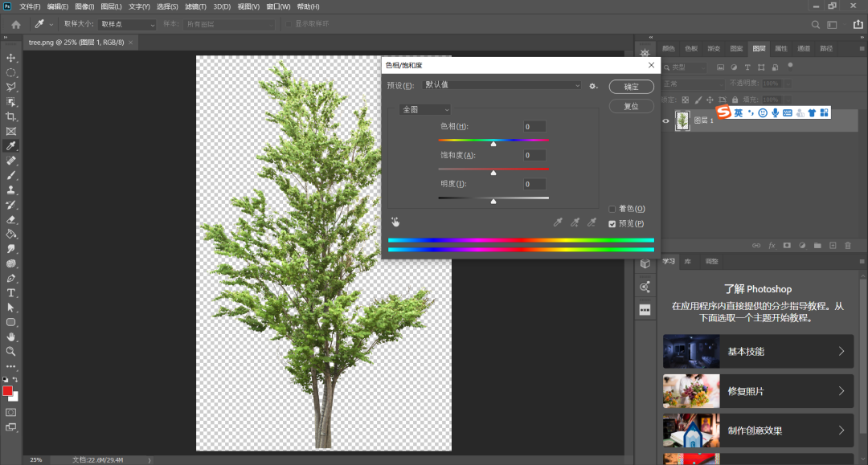Click the 英 language mode in IME bar
The height and width of the screenshot is (465, 868).
click(739, 112)
